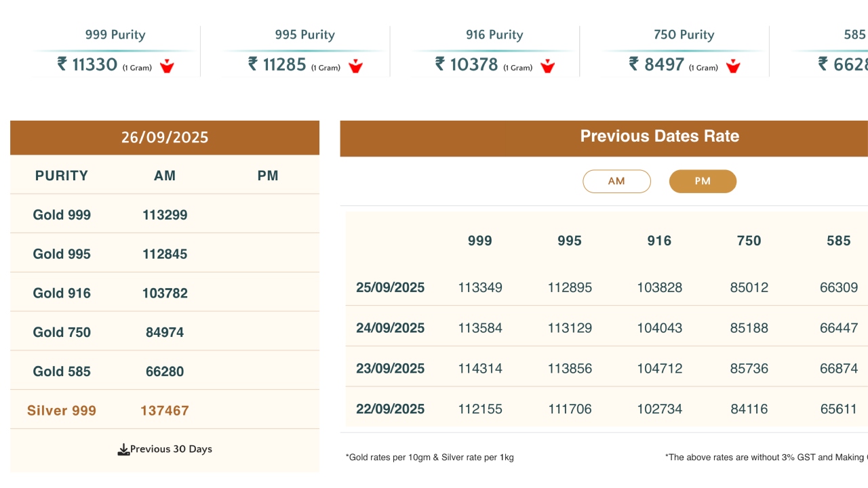This screenshot has height=488, width=868.
Task: Select the 22/09/2025 row date
Action: click(x=390, y=409)
